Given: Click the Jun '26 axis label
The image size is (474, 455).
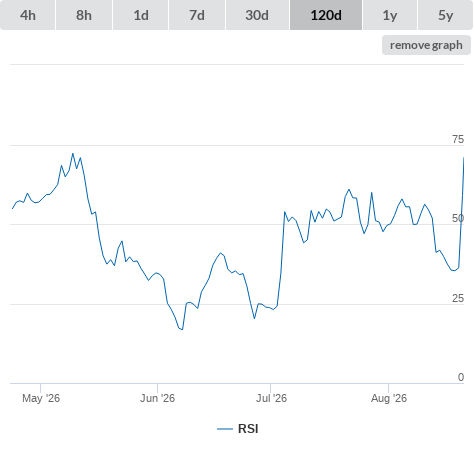Looking at the screenshot, I should point(157,398).
